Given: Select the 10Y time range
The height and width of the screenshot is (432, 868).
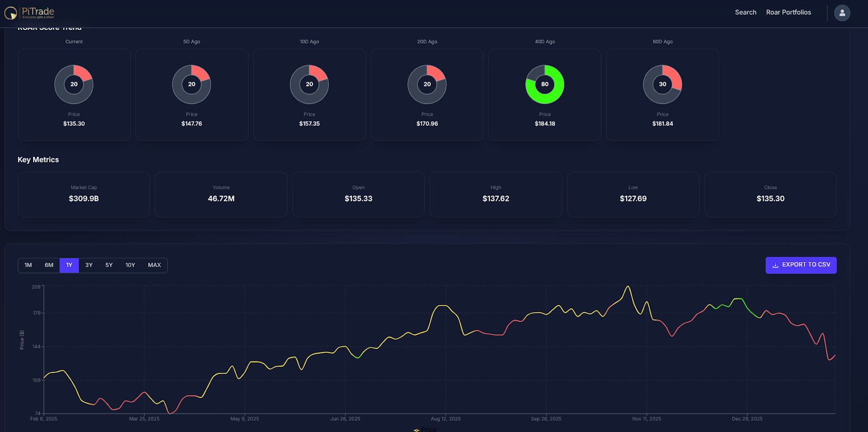Looking at the screenshot, I should click(130, 265).
